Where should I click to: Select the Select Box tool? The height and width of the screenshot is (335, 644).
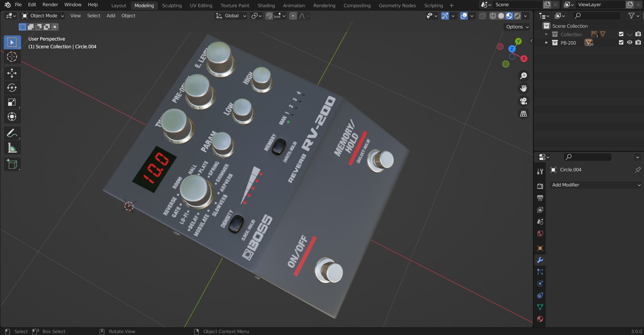(12, 42)
